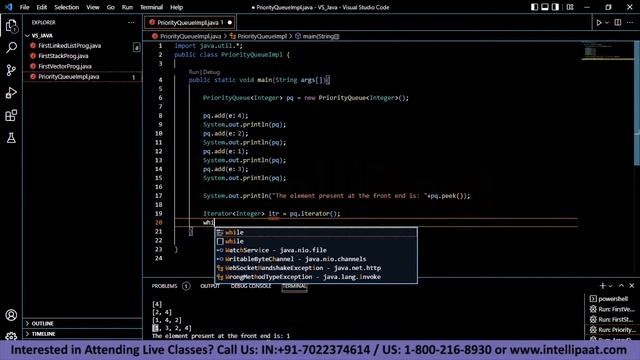Viewport: 640px width, 360px height.
Task: Pick WebSocketHandshakeException suggestion
Action: 316,268
